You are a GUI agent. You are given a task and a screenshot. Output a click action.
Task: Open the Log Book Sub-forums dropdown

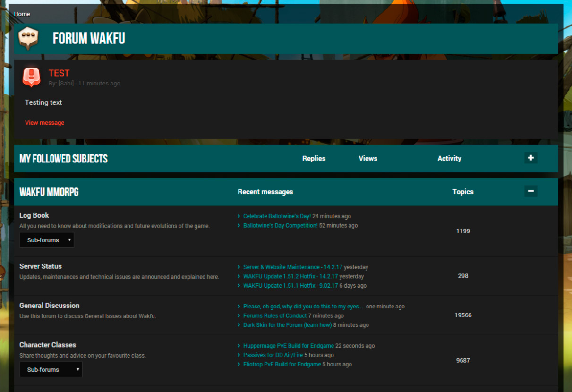[47, 240]
